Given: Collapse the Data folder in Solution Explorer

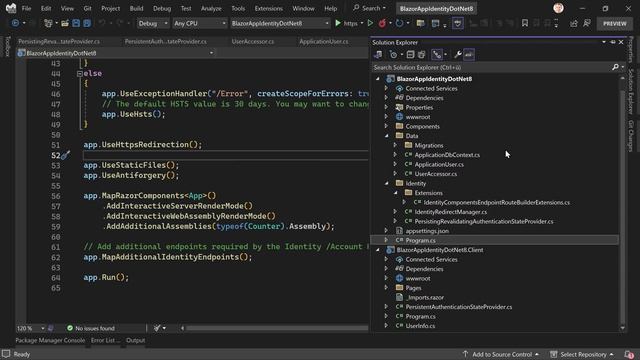Looking at the screenshot, I should click(x=387, y=136).
